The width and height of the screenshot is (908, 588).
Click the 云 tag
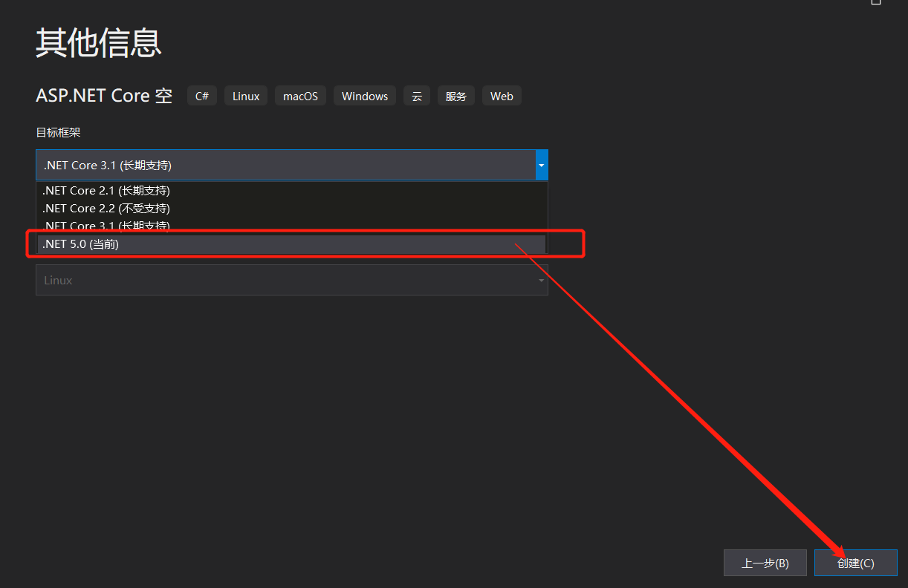pyautogui.click(x=417, y=97)
